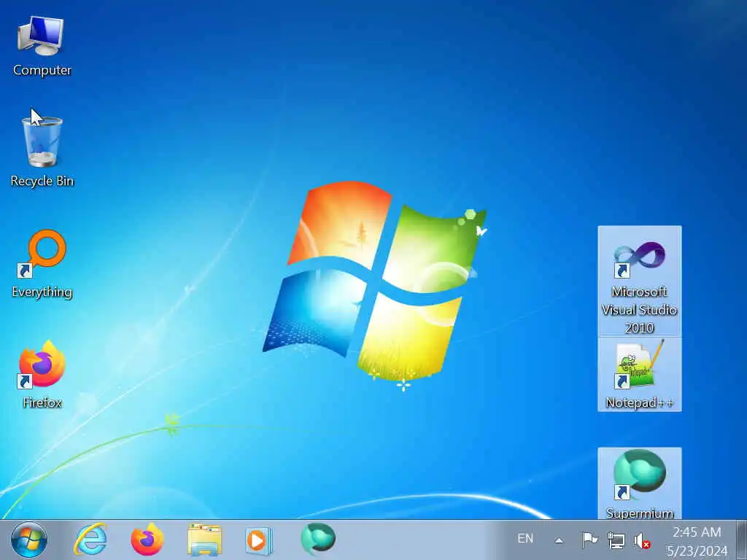Image resolution: width=747 pixels, height=560 pixels.
Task: Select the Everything search shortcut
Action: (42, 265)
